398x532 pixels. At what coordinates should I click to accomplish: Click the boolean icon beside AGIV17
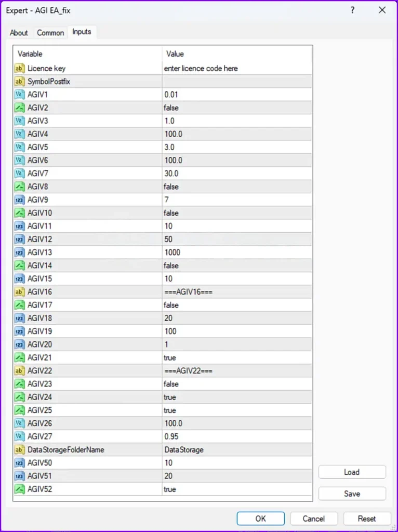[x=20, y=305]
